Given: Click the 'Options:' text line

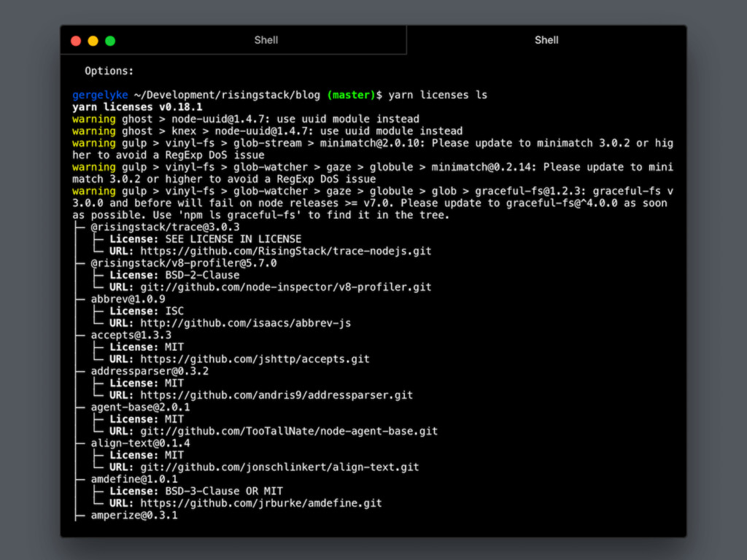Looking at the screenshot, I should pos(109,71).
